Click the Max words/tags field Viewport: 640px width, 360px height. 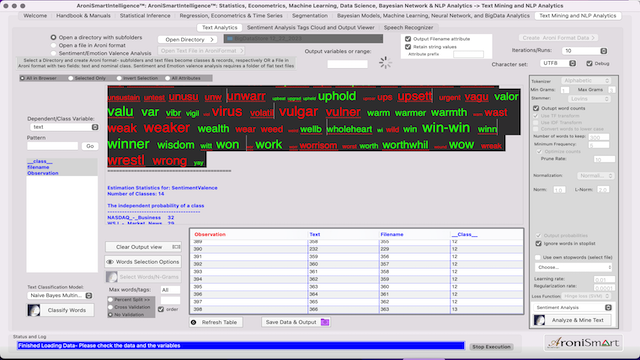pyautogui.click(x=170, y=290)
